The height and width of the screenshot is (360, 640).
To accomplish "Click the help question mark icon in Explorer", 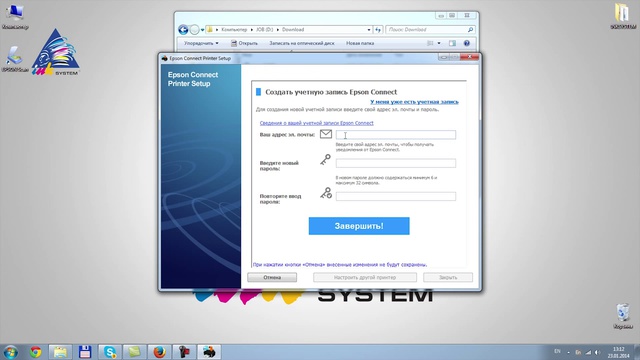I will [x=467, y=43].
